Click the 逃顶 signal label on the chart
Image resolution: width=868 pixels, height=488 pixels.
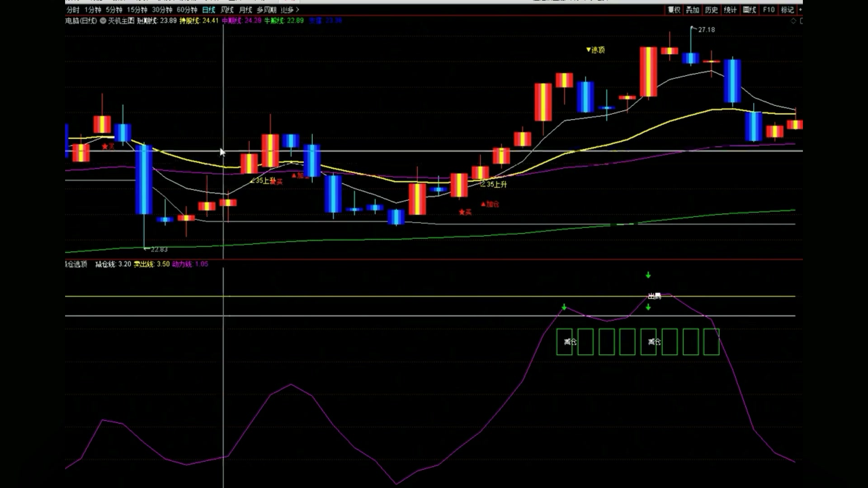point(595,50)
